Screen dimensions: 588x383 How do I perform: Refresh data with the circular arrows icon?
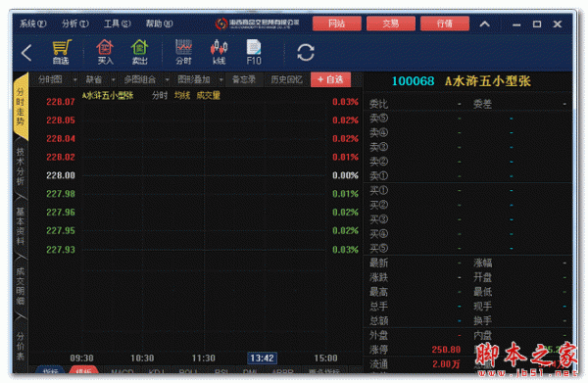point(306,52)
